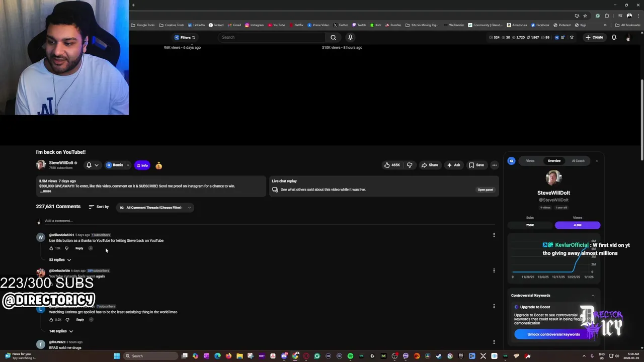Expand 53 replies thread
Image resolution: width=644 pixels, height=362 pixels.
[x=60, y=260]
